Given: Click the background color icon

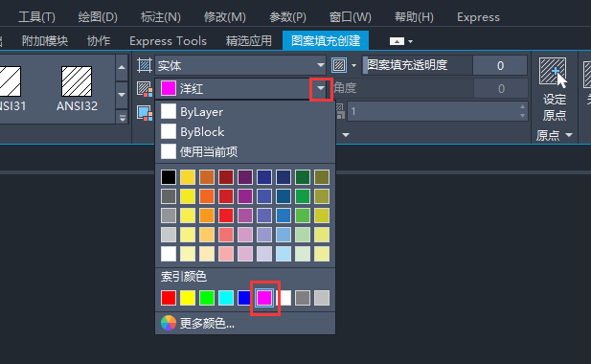Looking at the screenshot, I should click(145, 113).
